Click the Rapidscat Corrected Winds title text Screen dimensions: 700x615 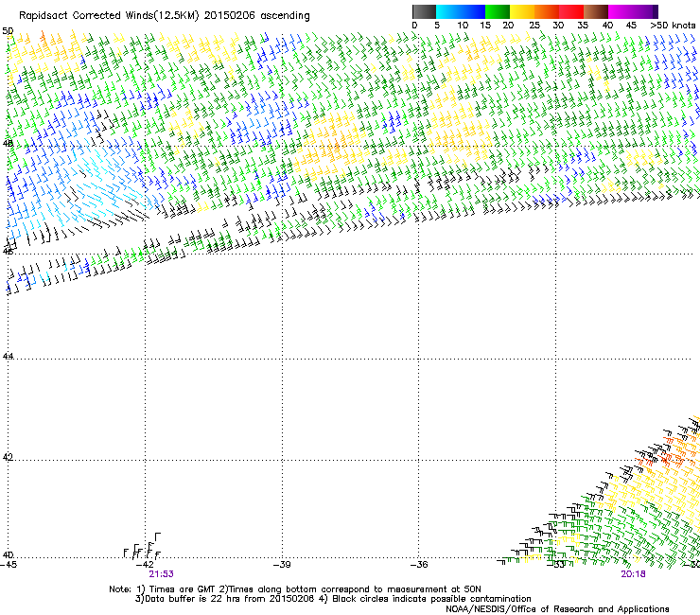165,16
